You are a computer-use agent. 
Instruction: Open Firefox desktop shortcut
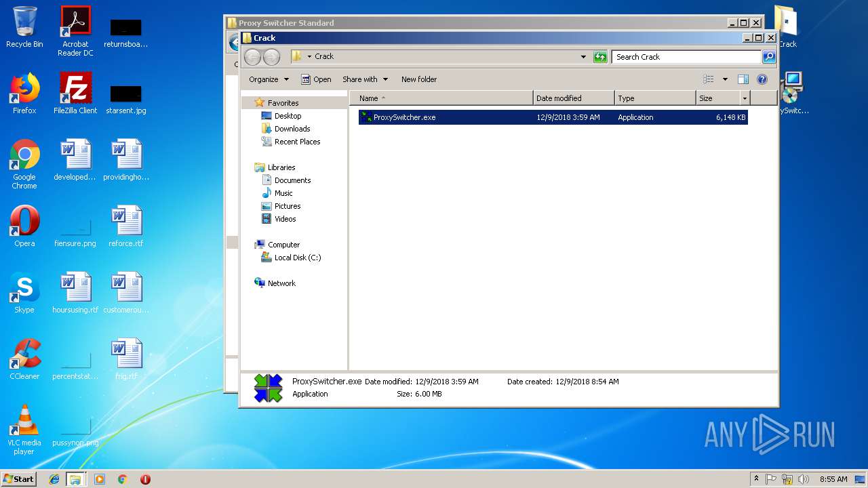[x=24, y=94]
